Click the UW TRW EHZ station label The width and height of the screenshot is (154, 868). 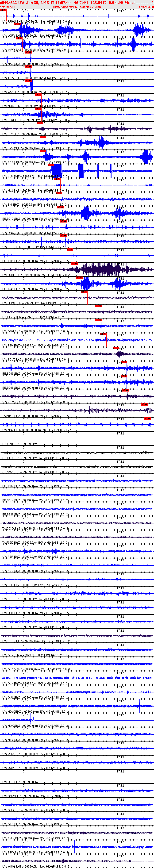[35, 78]
